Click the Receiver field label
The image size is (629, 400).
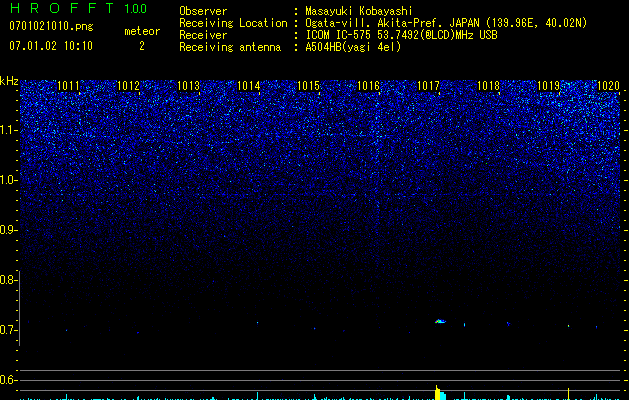tap(203, 35)
